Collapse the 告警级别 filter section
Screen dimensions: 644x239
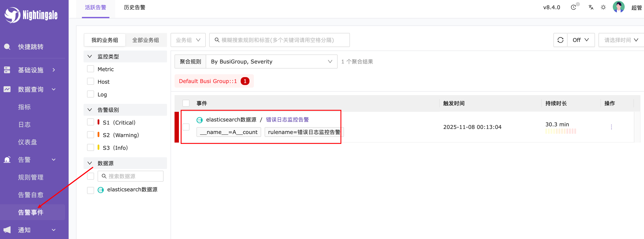pyautogui.click(x=89, y=110)
